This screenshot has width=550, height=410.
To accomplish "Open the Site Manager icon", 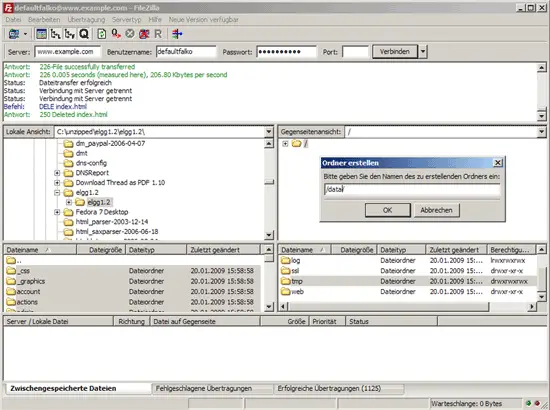I will [14, 34].
